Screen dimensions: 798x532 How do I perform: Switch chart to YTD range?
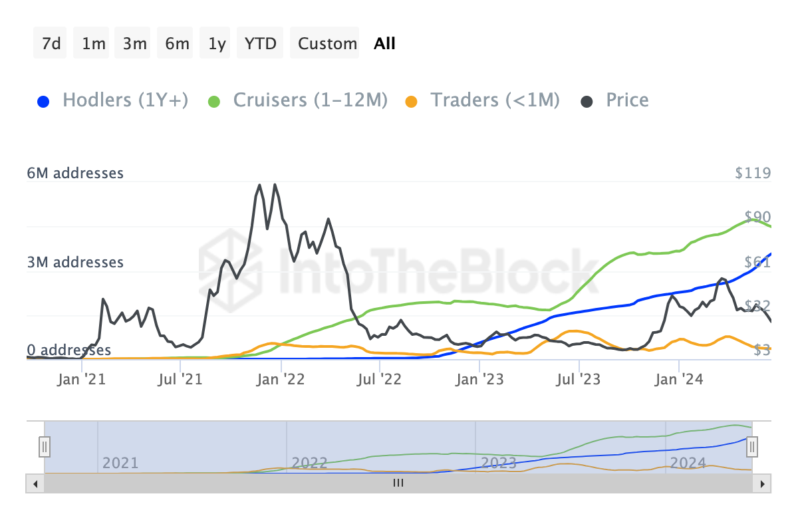point(261,44)
